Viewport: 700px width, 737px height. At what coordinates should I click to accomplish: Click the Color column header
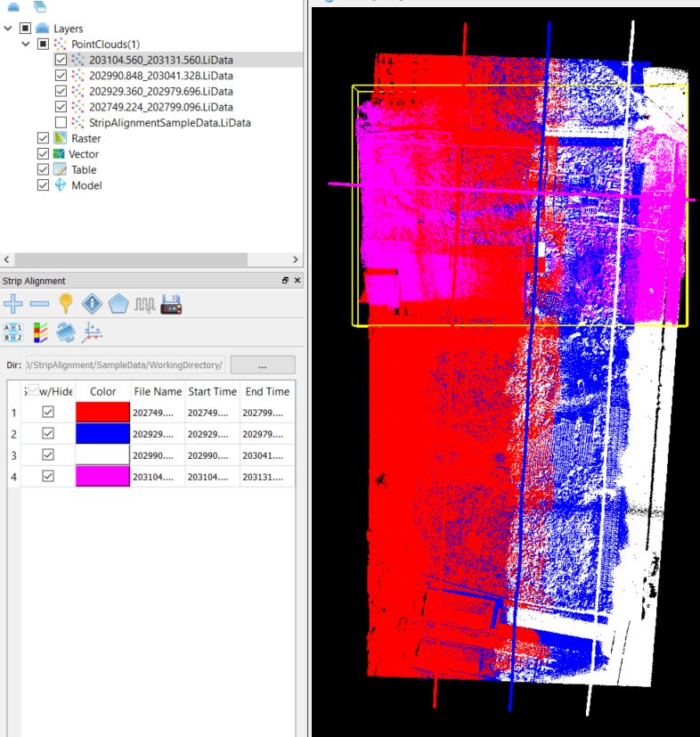coord(102,391)
